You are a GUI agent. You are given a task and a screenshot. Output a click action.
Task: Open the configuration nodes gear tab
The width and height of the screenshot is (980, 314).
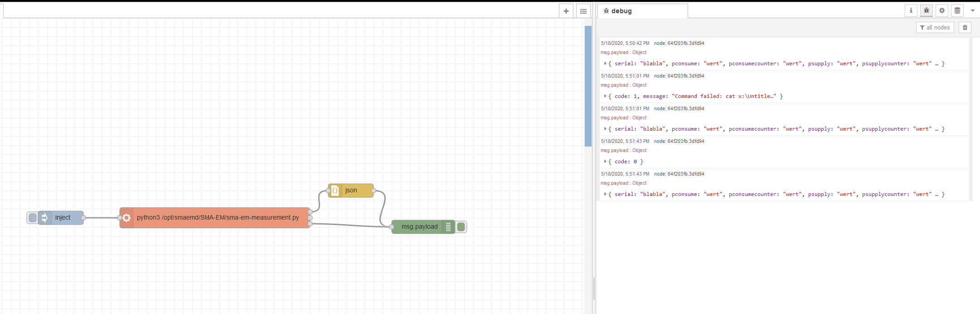(942, 10)
